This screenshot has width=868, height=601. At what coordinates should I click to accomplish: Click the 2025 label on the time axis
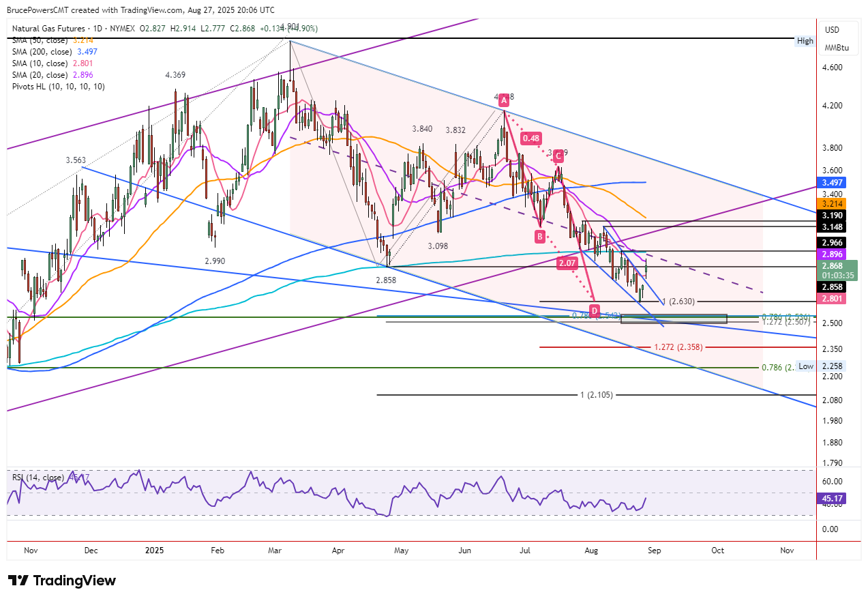coord(154,550)
